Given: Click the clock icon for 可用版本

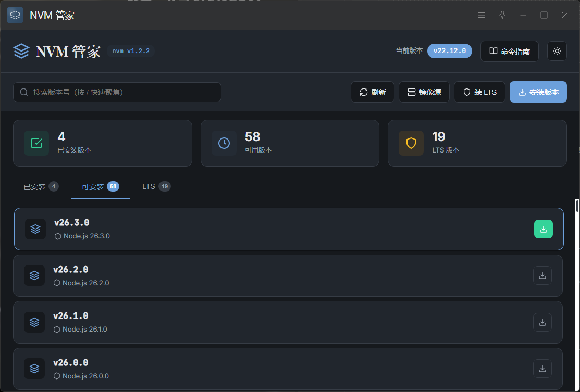Looking at the screenshot, I should tap(224, 143).
